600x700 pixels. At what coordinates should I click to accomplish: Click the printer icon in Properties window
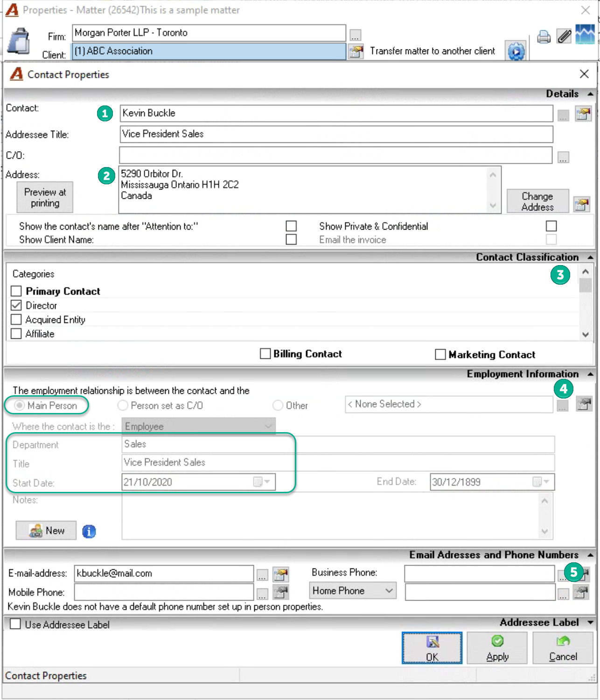tap(544, 36)
